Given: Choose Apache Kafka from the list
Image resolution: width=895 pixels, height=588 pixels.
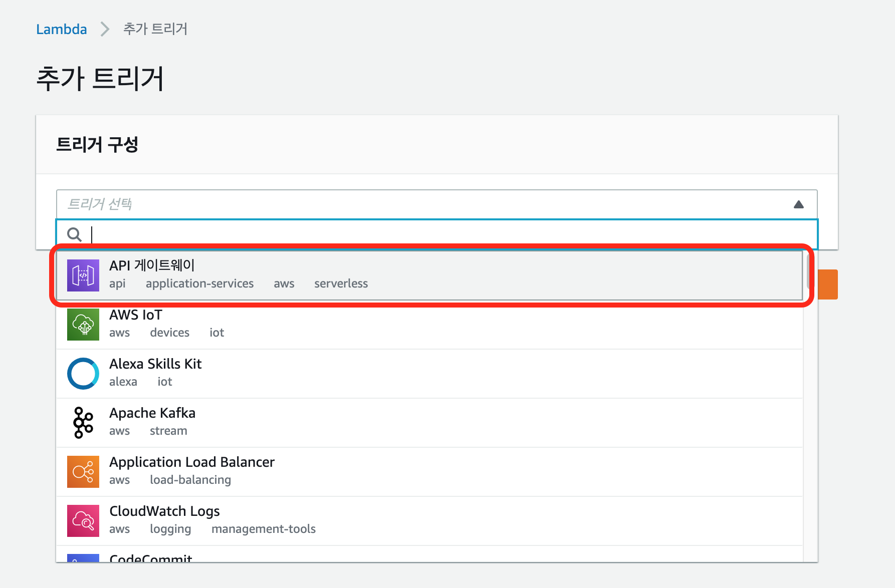Looking at the screenshot, I should (x=429, y=423).
